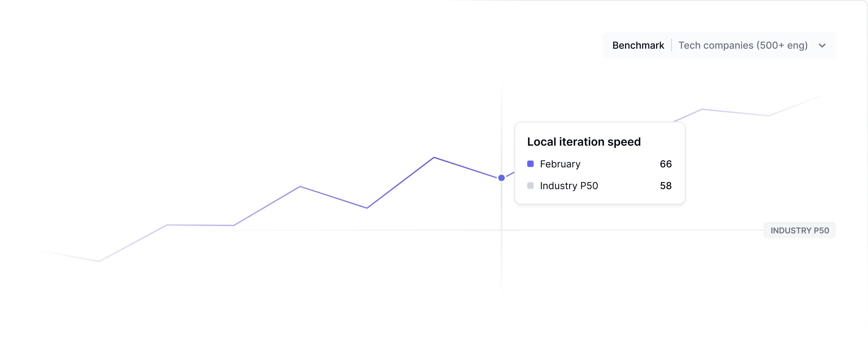This screenshot has width=868, height=338.
Task: Click the gray Industry P50 legend swatch
Action: click(530, 186)
